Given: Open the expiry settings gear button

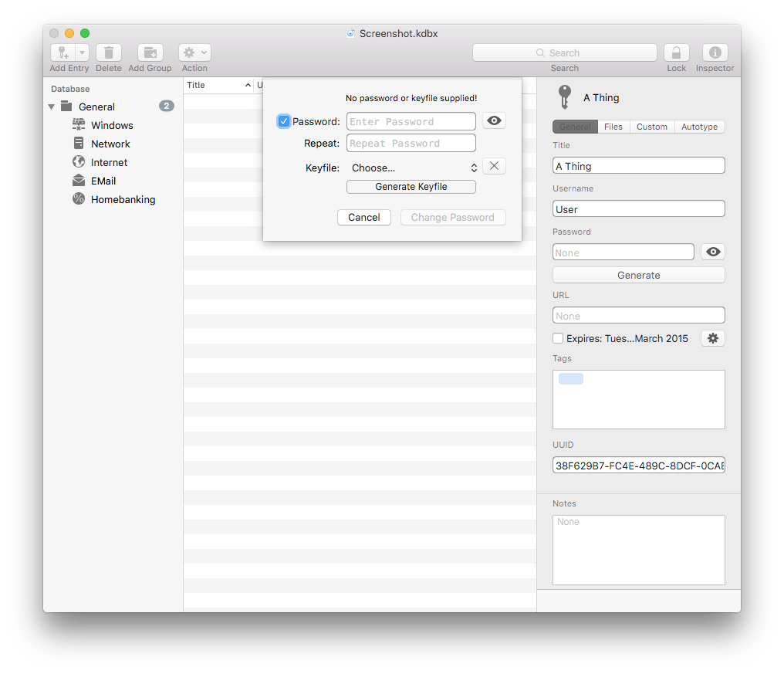Looking at the screenshot, I should pos(713,338).
